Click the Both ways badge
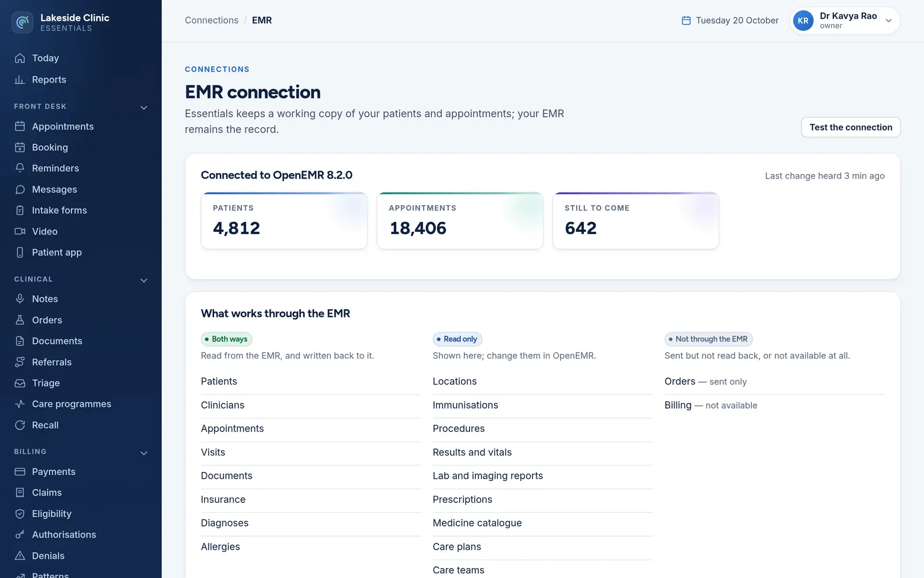924x578 pixels. [226, 339]
